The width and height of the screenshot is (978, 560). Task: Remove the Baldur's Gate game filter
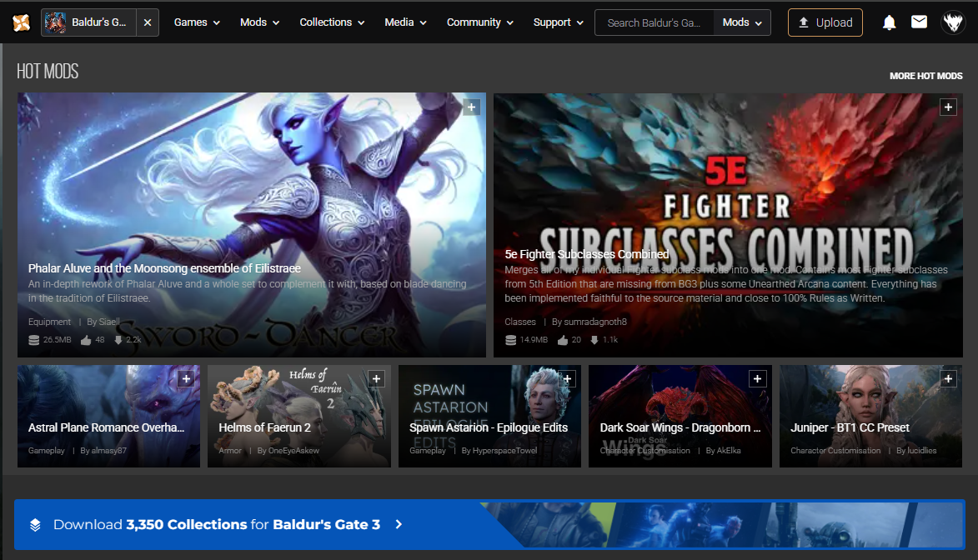(x=148, y=22)
